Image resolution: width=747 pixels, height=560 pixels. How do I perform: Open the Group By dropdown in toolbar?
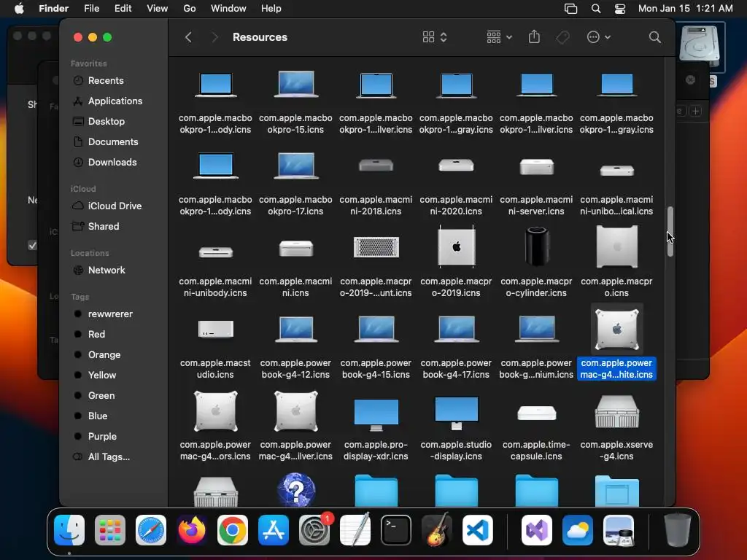click(499, 37)
